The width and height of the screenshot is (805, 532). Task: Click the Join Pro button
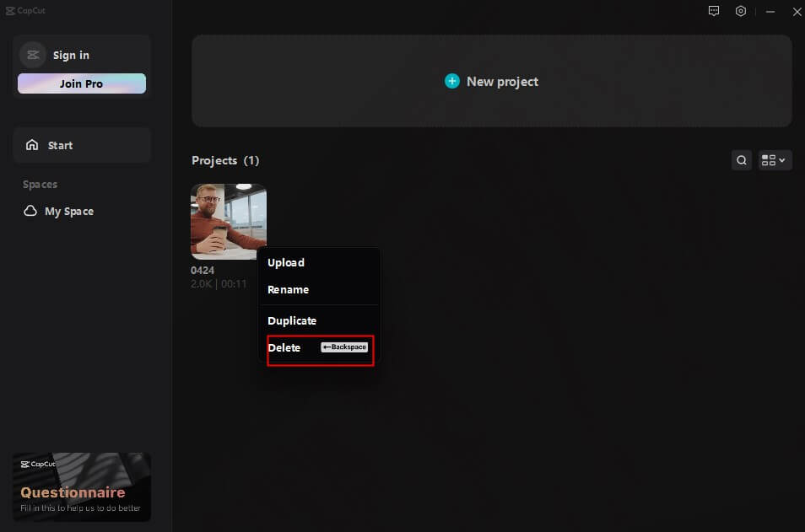[81, 83]
